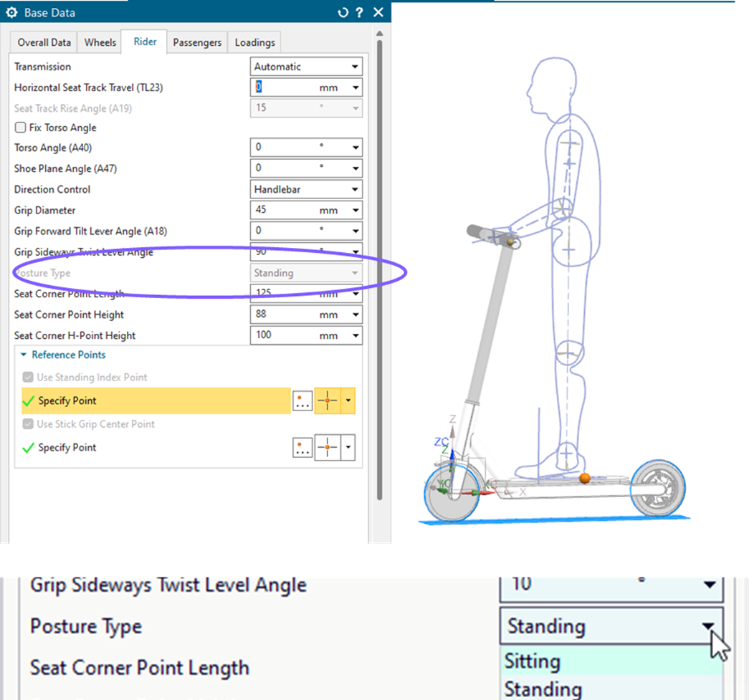Click the Base Data gear icon
The image size is (749, 700).
tap(11, 12)
